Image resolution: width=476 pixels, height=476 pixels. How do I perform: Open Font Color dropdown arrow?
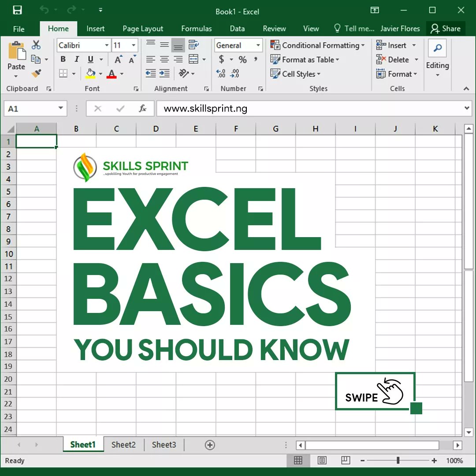click(x=122, y=74)
